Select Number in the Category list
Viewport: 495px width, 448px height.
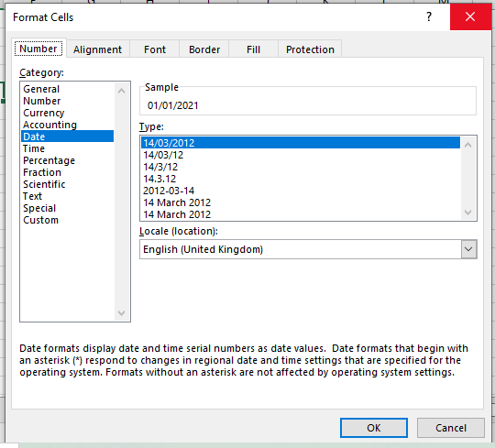tap(67, 101)
